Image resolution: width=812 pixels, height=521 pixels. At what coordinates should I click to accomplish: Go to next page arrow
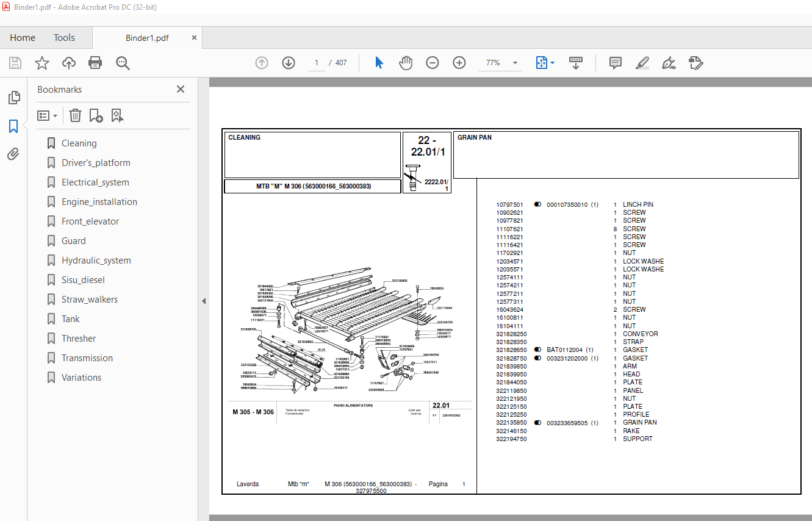pos(289,63)
